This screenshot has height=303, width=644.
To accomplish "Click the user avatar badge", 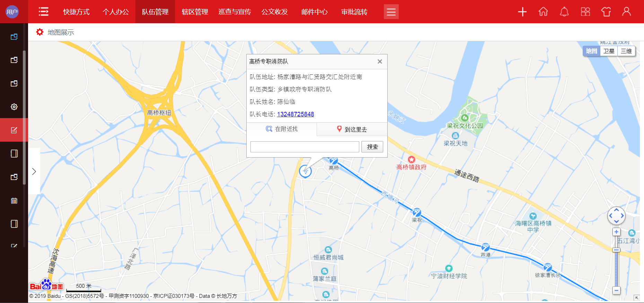I will (x=12, y=12).
